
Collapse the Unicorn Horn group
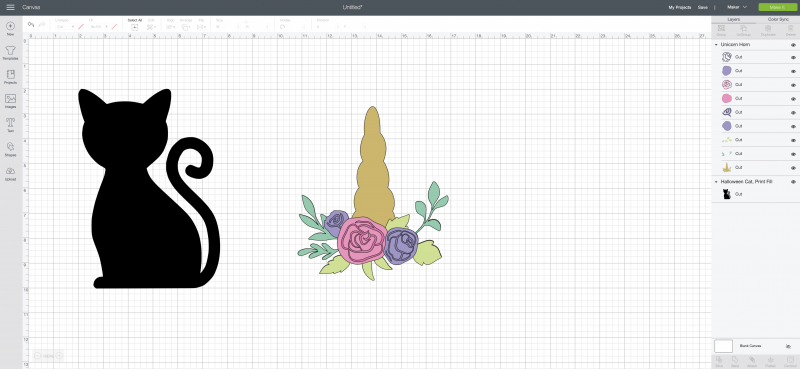coord(716,45)
